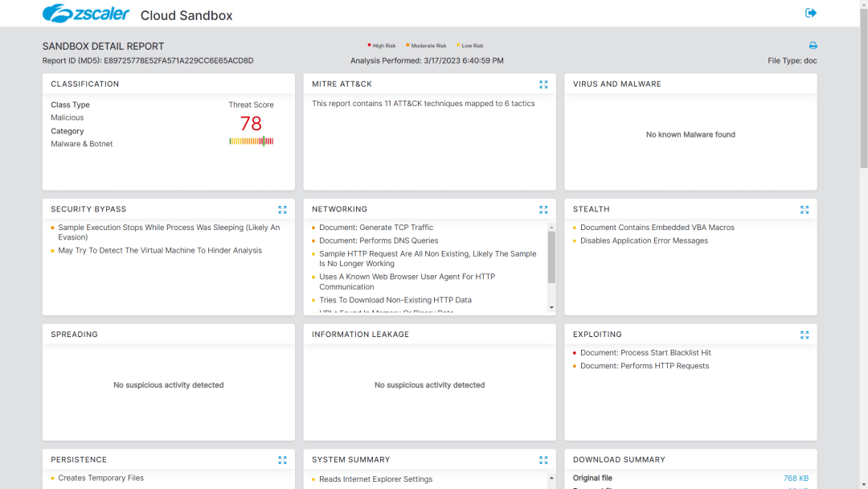
Task: Click the Document Contains Embedded VBA Macros item
Action: pos(657,228)
